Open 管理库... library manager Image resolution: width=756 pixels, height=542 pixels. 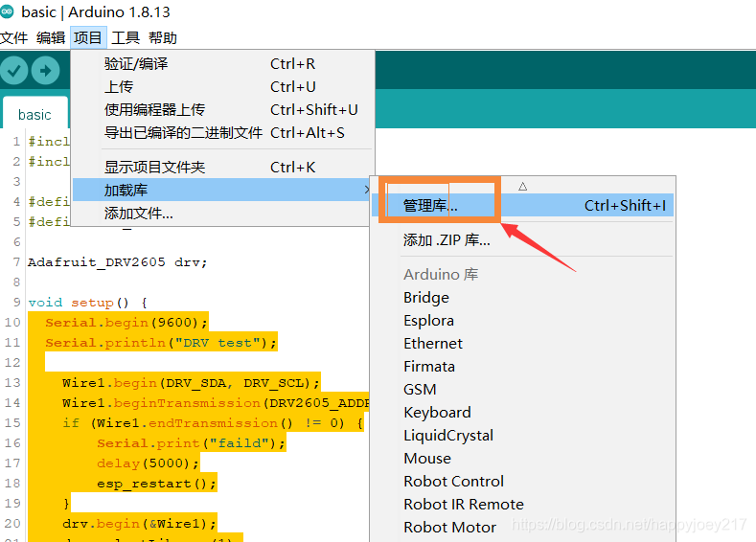tap(523, 206)
